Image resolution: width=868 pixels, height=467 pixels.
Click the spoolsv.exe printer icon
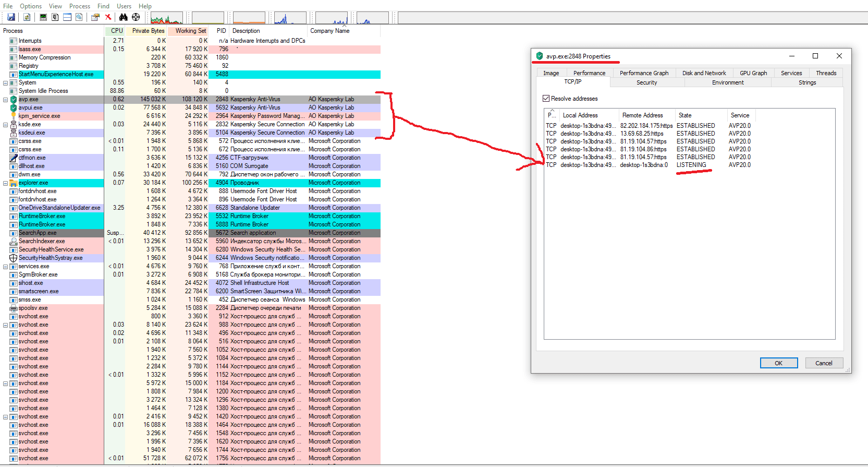click(x=14, y=308)
